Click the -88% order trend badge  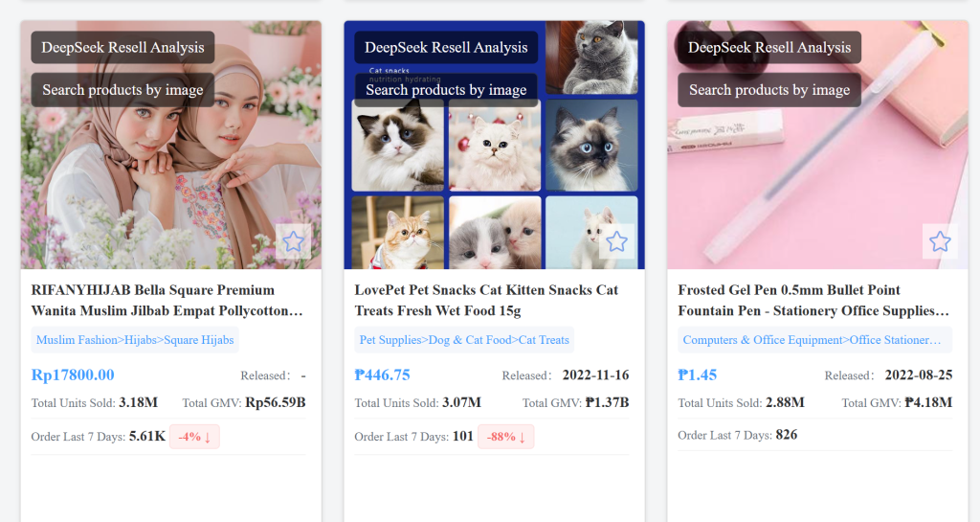tap(505, 437)
